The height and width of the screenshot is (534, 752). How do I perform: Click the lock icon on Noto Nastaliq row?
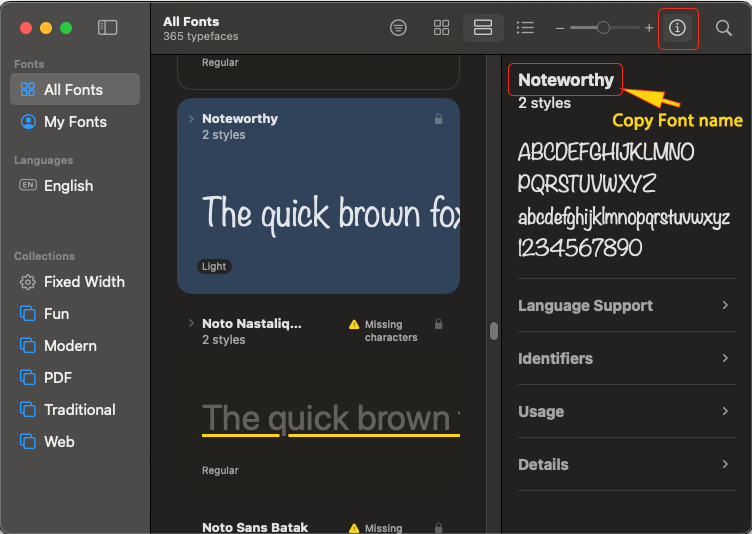point(438,324)
